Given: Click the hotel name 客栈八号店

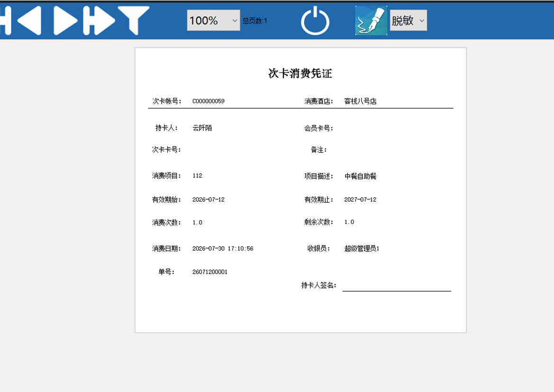Looking at the screenshot, I should 360,101.
